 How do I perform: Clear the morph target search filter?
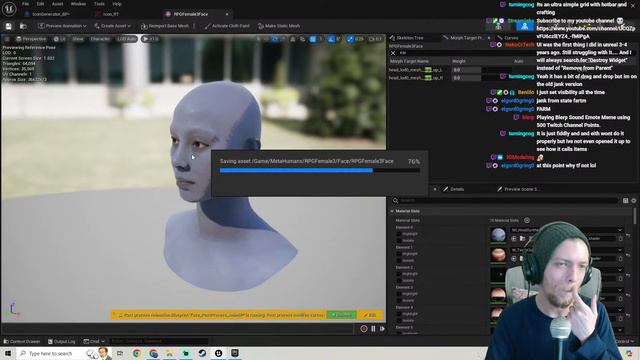click(x=393, y=53)
